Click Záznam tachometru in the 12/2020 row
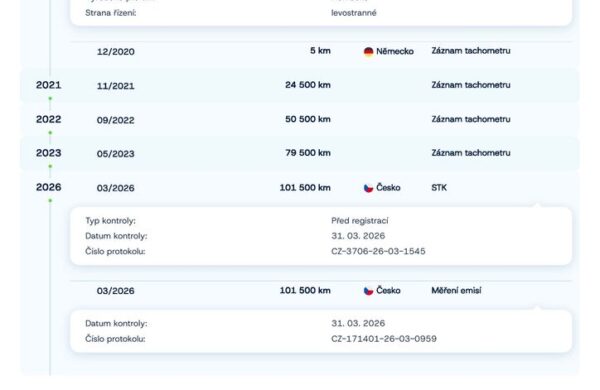This screenshot has width=600, height=390. (x=471, y=51)
